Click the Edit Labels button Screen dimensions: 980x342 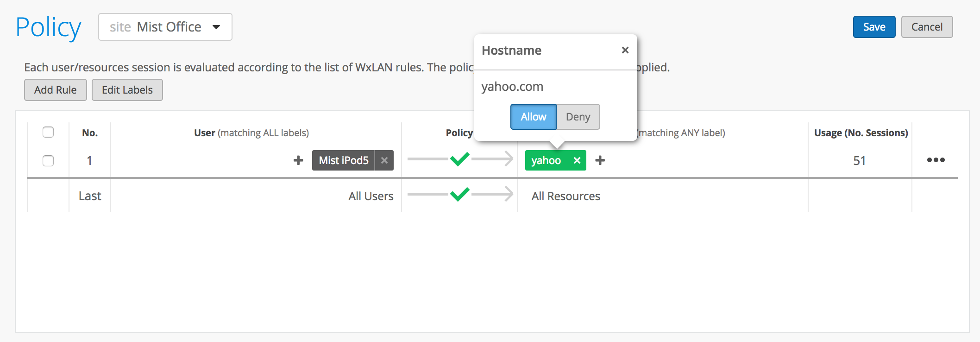click(127, 90)
